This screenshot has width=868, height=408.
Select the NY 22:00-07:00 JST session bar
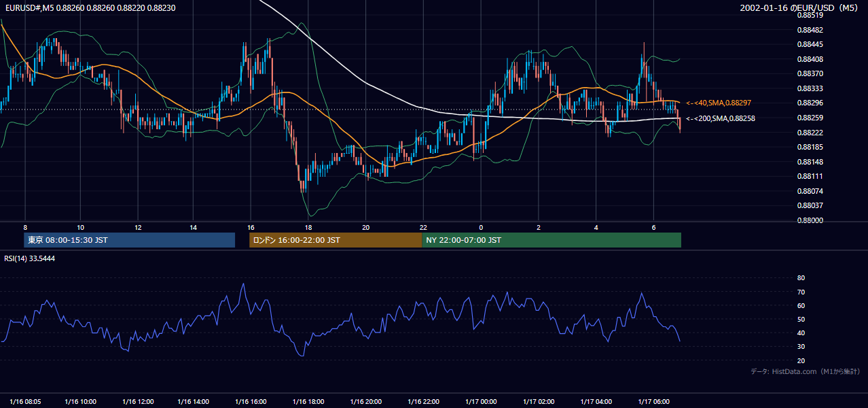click(x=551, y=240)
